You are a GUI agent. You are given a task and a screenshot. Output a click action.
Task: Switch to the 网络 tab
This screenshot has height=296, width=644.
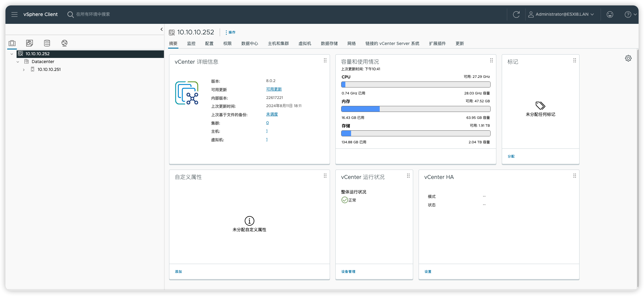click(352, 43)
